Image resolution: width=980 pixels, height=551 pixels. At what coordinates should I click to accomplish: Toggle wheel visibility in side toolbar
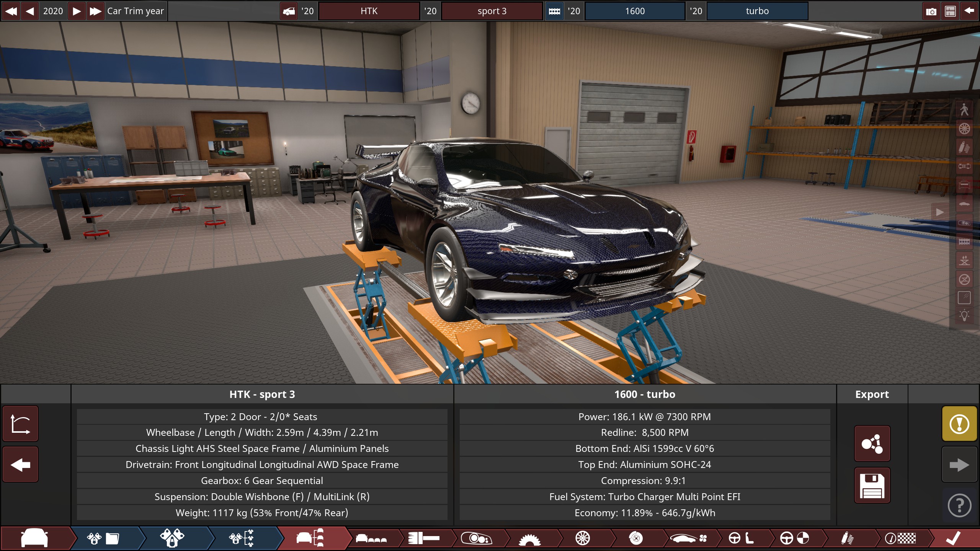coord(964,129)
